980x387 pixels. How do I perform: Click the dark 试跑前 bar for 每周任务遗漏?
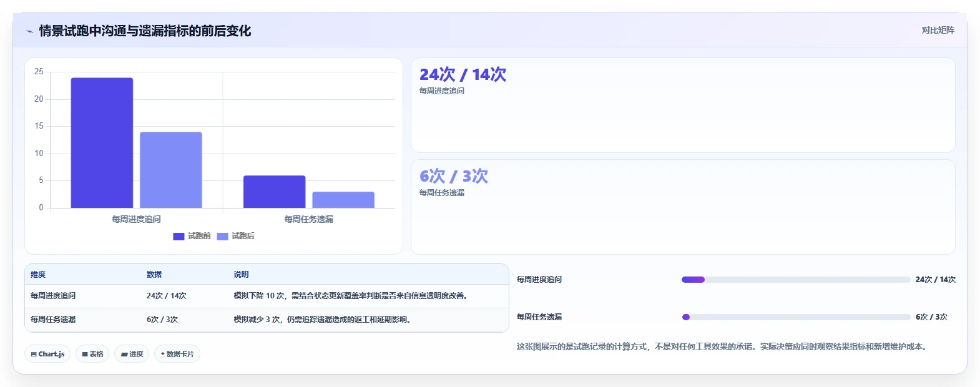[x=274, y=192]
